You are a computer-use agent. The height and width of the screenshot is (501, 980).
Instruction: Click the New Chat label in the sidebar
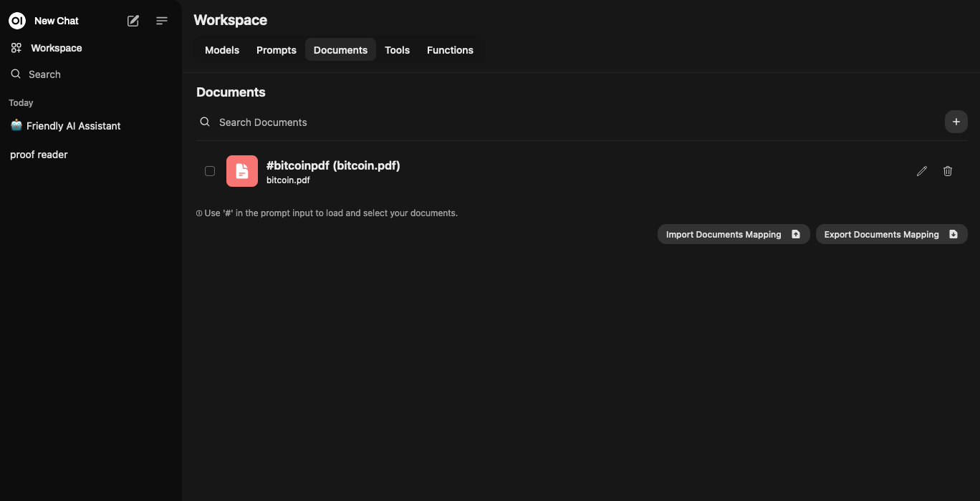click(x=57, y=21)
